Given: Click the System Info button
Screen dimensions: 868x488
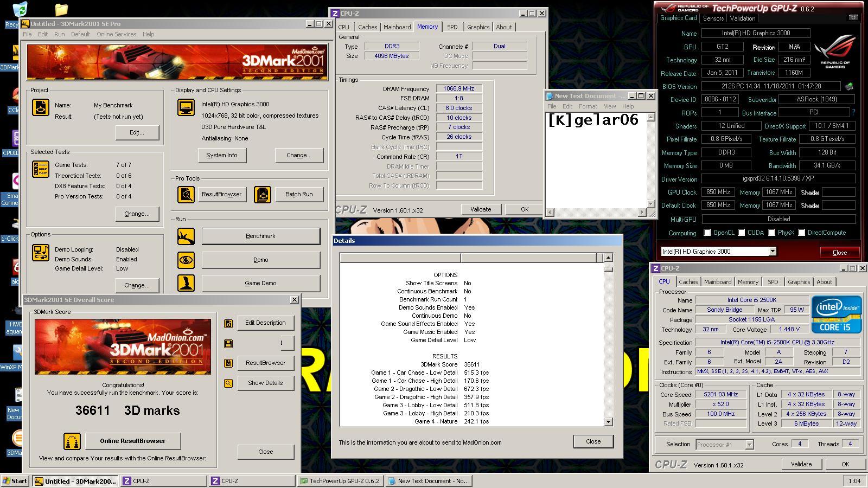Looking at the screenshot, I should tap(222, 155).
